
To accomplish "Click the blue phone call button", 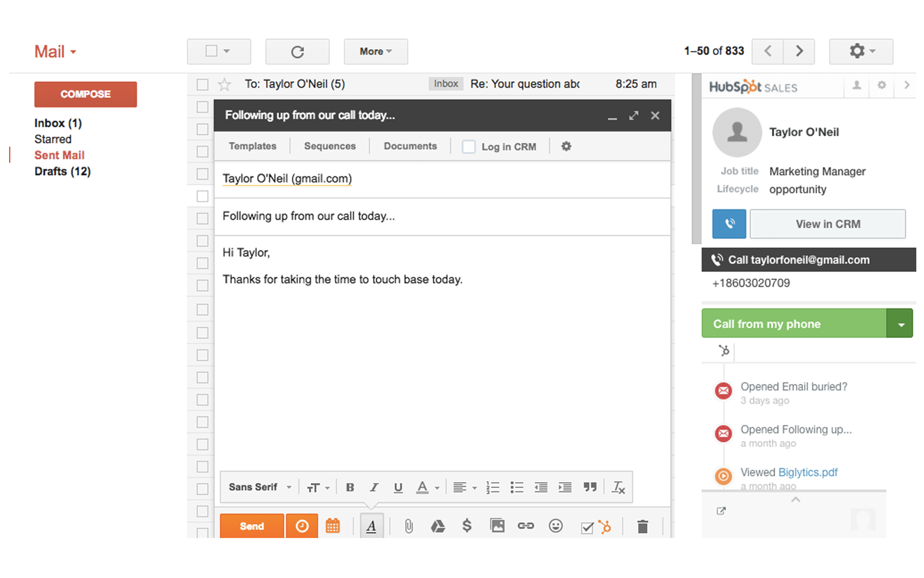I will [729, 223].
